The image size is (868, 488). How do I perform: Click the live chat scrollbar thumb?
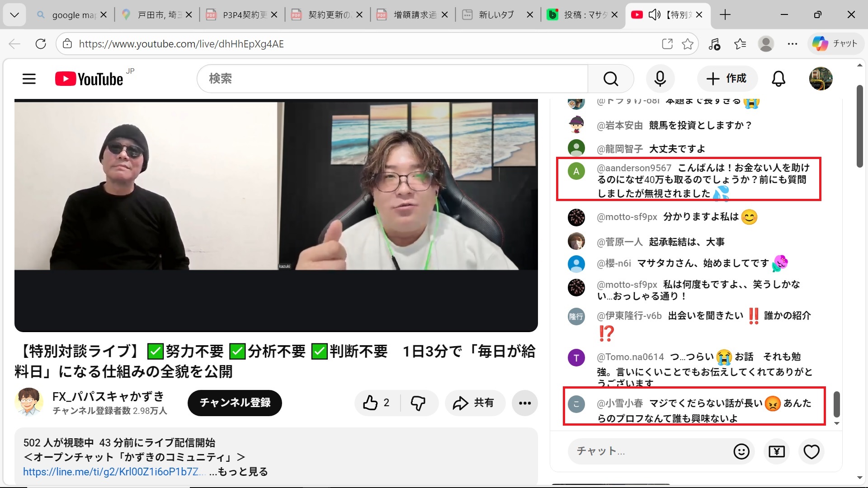tap(836, 404)
